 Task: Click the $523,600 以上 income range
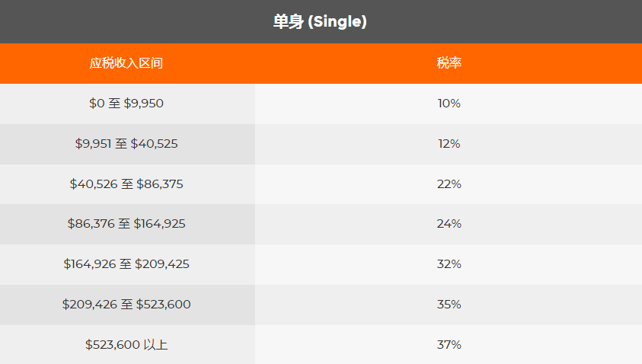click(x=126, y=345)
